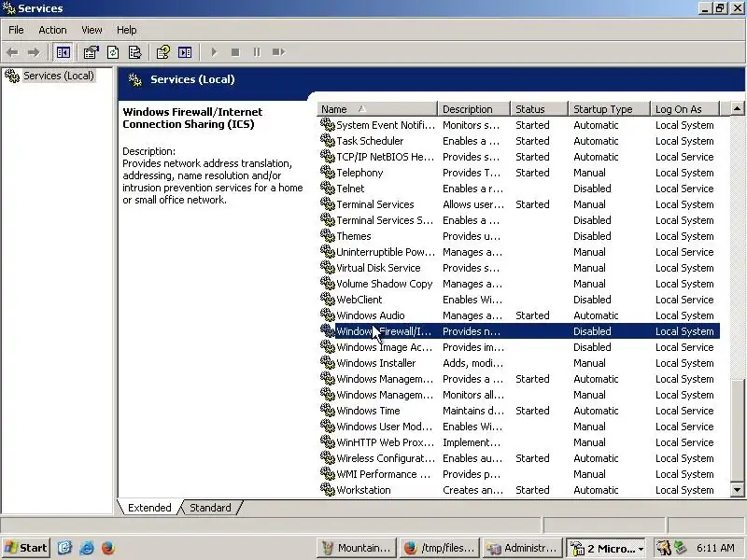The width and height of the screenshot is (747, 560).
Task: Click the Start Service play icon
Action: click(x=214, y=52)
